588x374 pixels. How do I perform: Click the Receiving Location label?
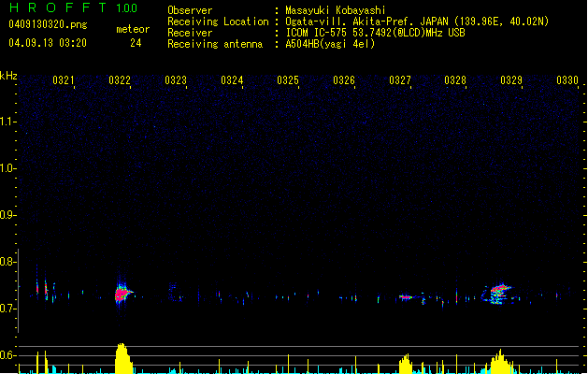(x=218, y=22)
